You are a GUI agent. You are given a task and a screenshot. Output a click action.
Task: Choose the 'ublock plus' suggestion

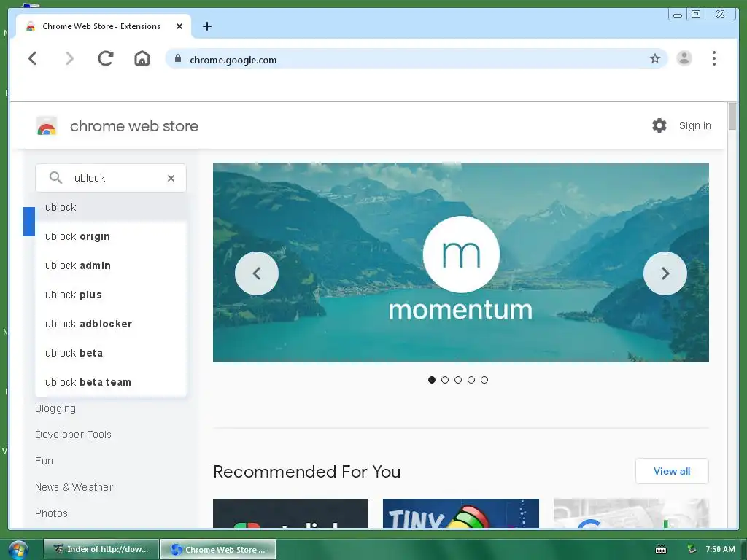click(111, 295)
